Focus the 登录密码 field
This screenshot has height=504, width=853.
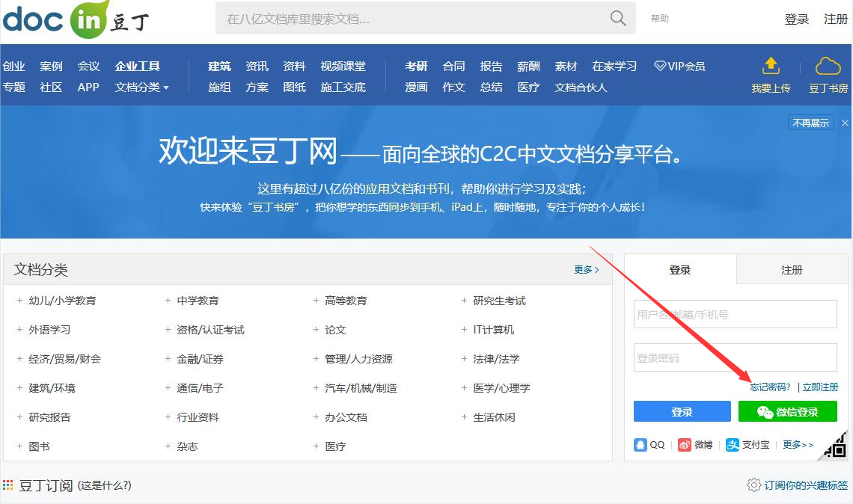click(x=735, y=357)
